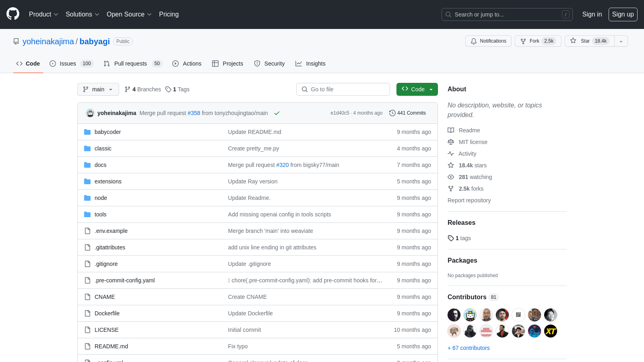The image size is (644, 362).
Task: Open the CNAME file
Action: (x=105, y=297)
